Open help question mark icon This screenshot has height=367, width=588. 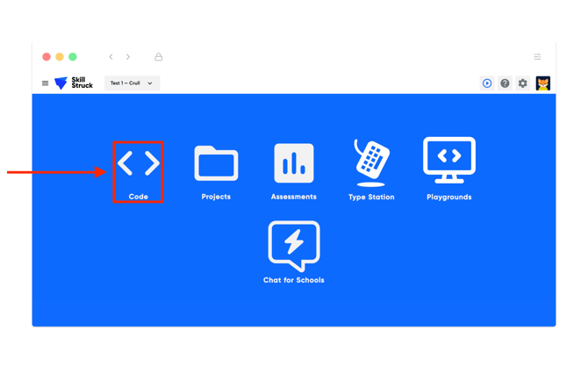pyautogui.click(x=505, y=83)
